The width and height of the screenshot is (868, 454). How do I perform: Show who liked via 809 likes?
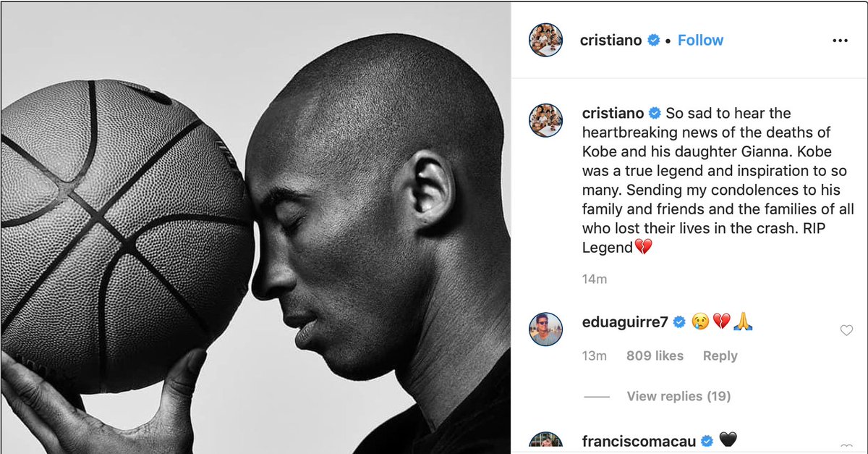tap(655, 356)
